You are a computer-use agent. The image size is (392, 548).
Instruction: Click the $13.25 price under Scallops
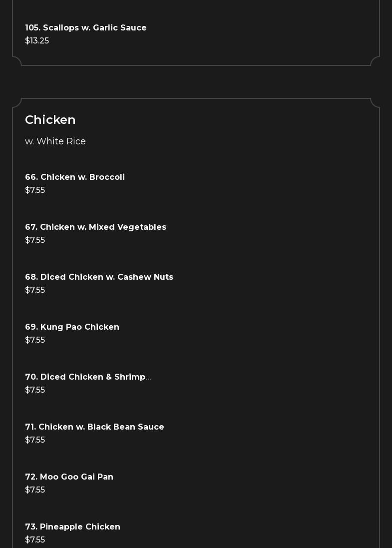point(37,40)
